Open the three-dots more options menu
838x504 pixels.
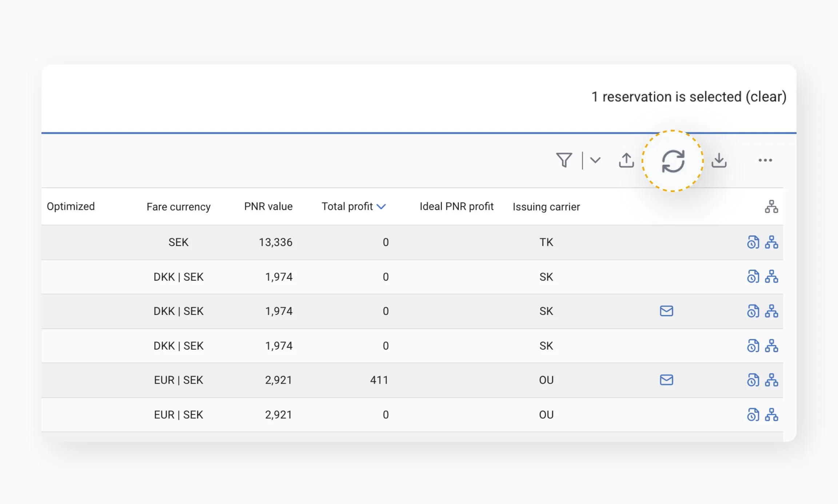point(765,160)
